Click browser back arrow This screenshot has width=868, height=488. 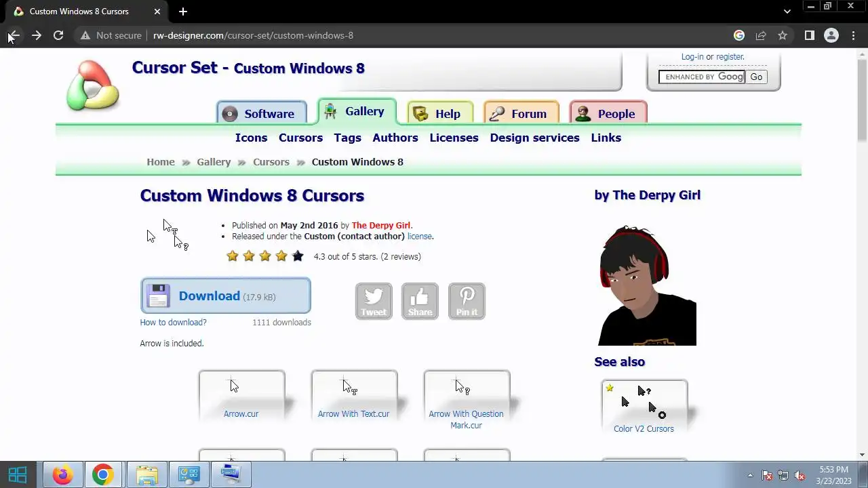14,35
